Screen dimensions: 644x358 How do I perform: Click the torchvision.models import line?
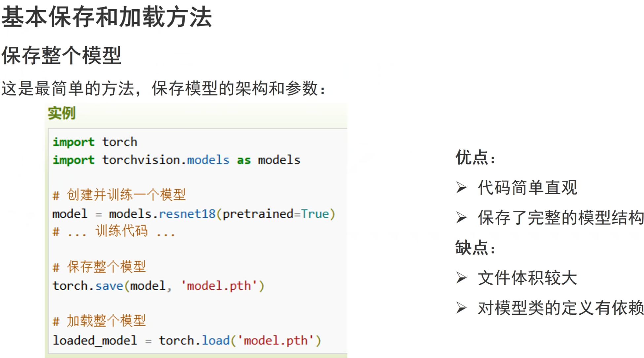[x=176, y=160]
